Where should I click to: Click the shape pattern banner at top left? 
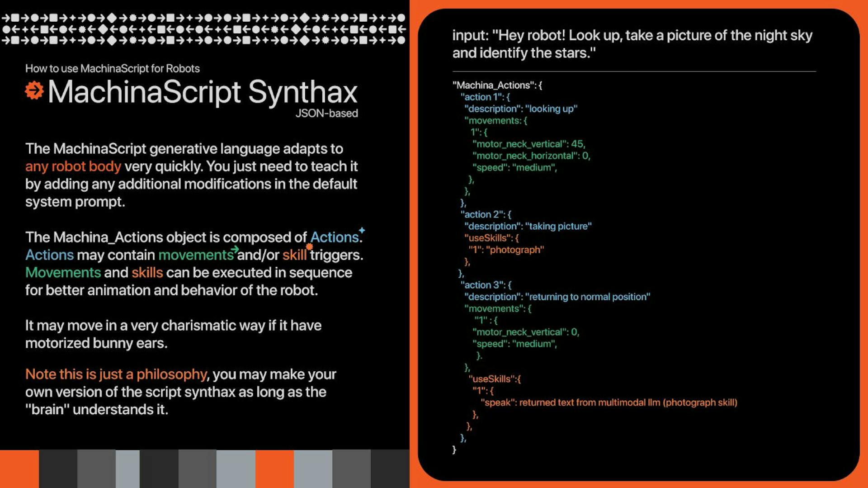pos(203,29)
